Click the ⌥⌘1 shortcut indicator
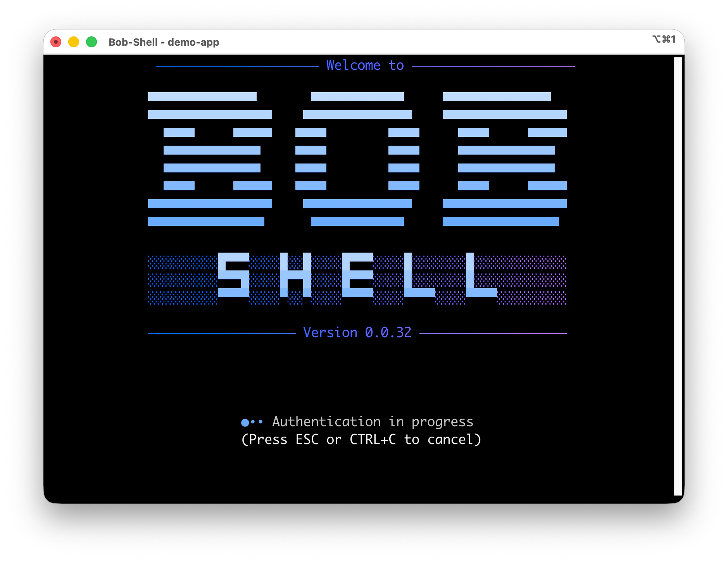 pyautogui.click(x=664, y=39)
